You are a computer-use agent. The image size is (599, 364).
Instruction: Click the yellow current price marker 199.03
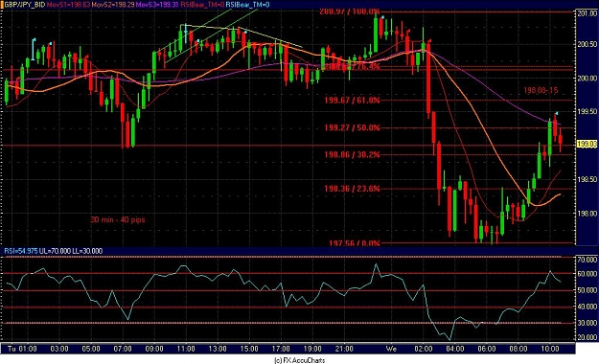coord(587,144)
